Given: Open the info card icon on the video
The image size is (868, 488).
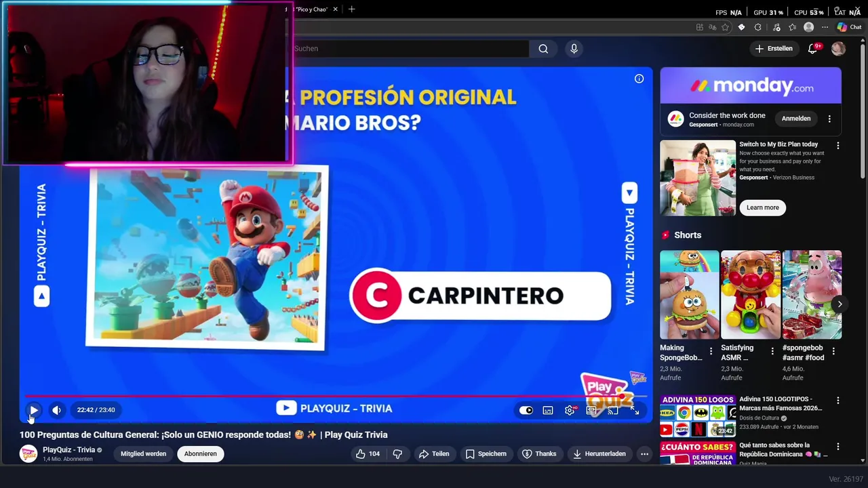Looking at the screenshot, I should 639,79.
